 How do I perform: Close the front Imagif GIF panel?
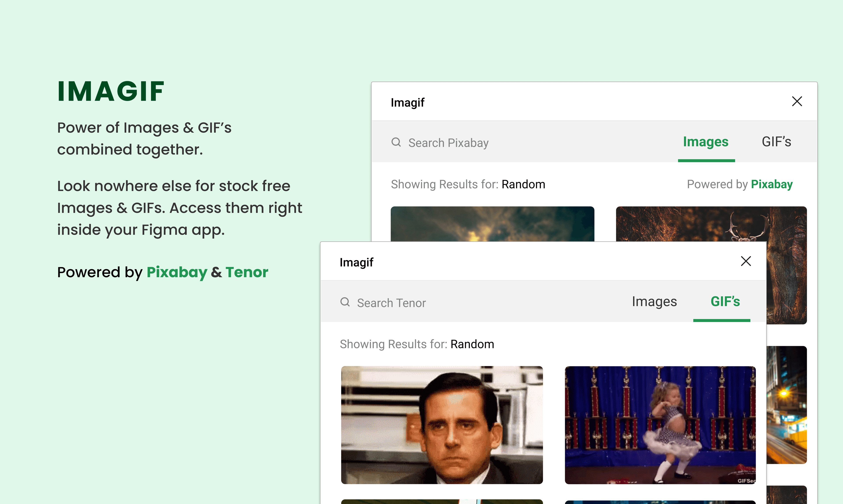(x=746, y=261)
